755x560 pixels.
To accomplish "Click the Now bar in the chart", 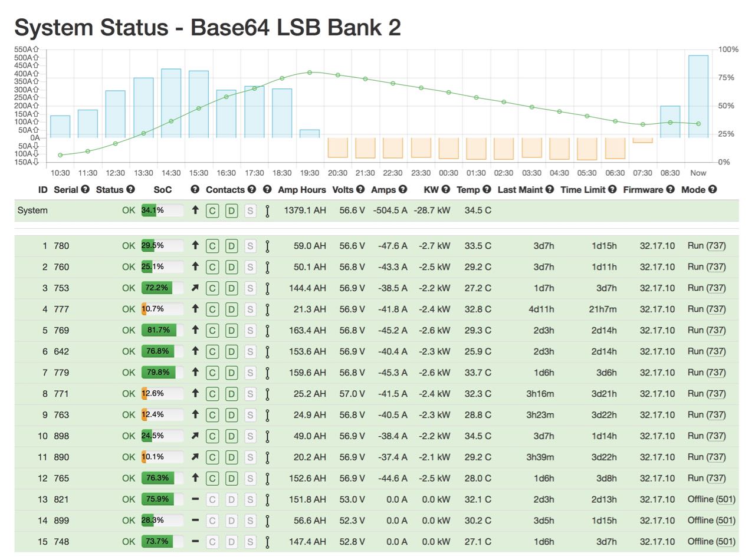I will [x=698, y=97].
